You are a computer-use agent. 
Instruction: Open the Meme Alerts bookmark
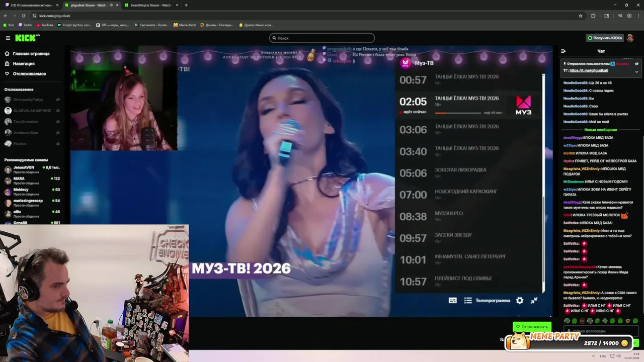[x=185, y=25]
